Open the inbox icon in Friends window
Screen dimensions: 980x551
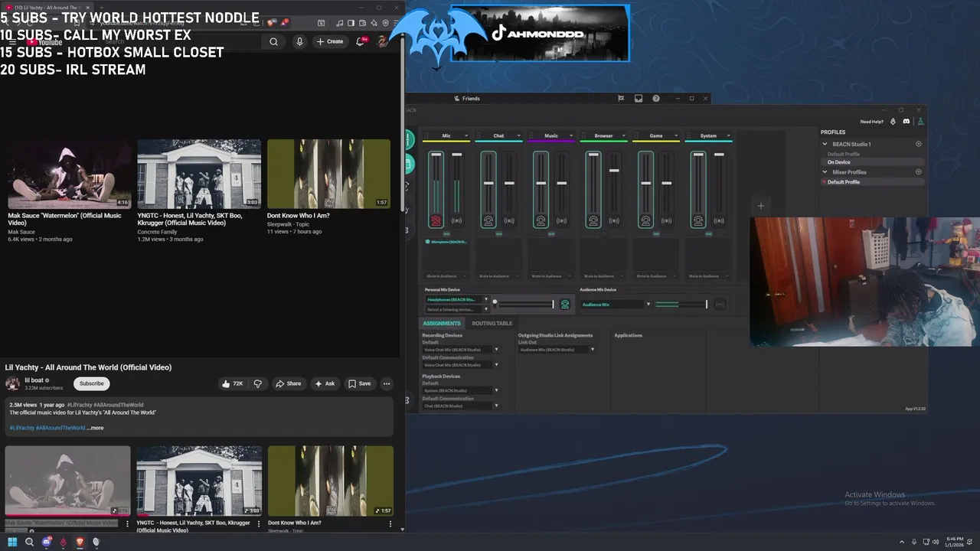click(x=639, y=99)
